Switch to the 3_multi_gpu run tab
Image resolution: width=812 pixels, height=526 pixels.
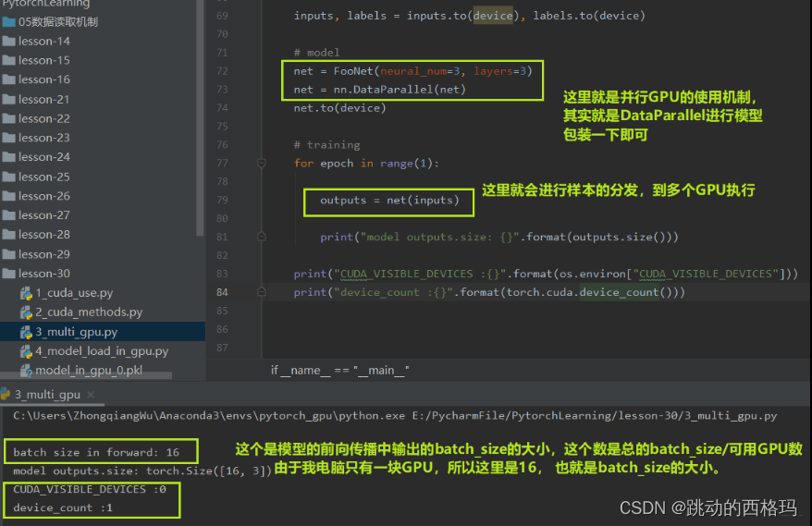[47, 395]
